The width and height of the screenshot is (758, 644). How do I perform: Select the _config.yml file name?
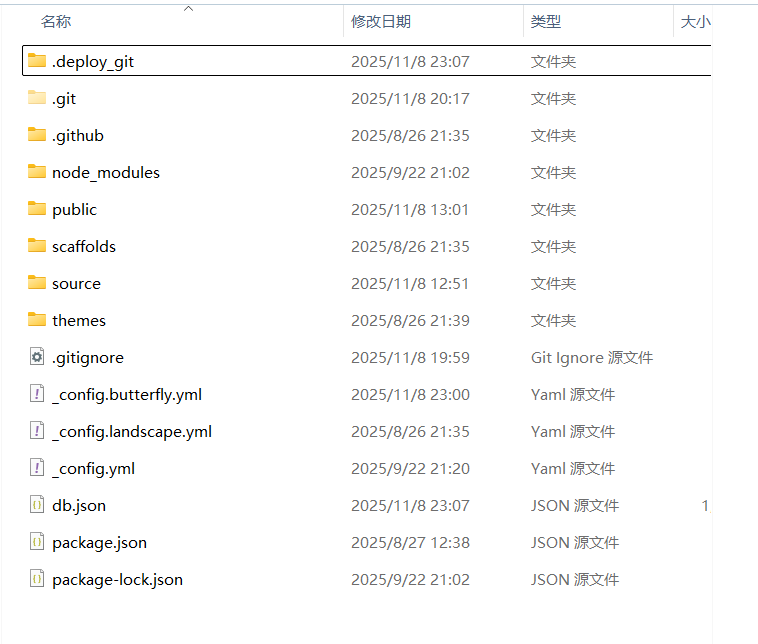(x=93, y=469)
